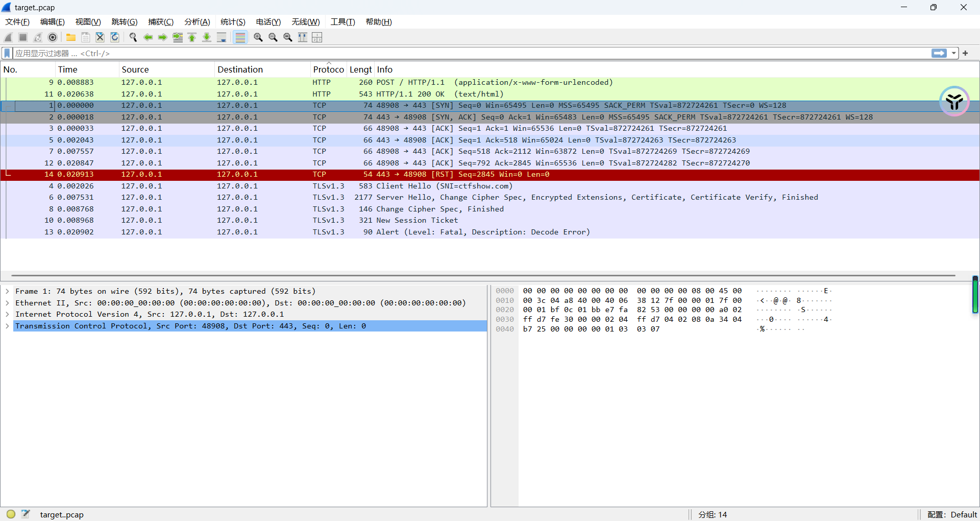Open the 编辑(E) menu
This screenshot has height=521, width=980.
53,21
